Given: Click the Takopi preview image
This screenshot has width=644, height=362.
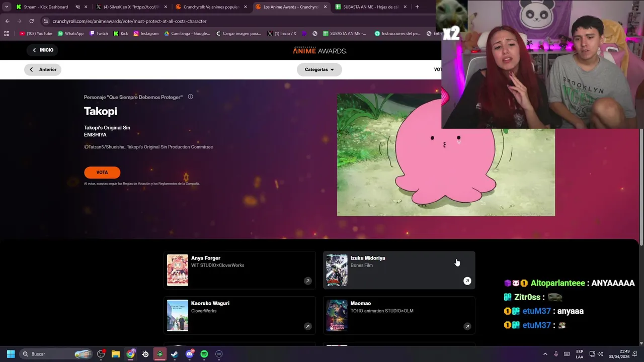Looking at the screenshot, I should coord(446,155).
